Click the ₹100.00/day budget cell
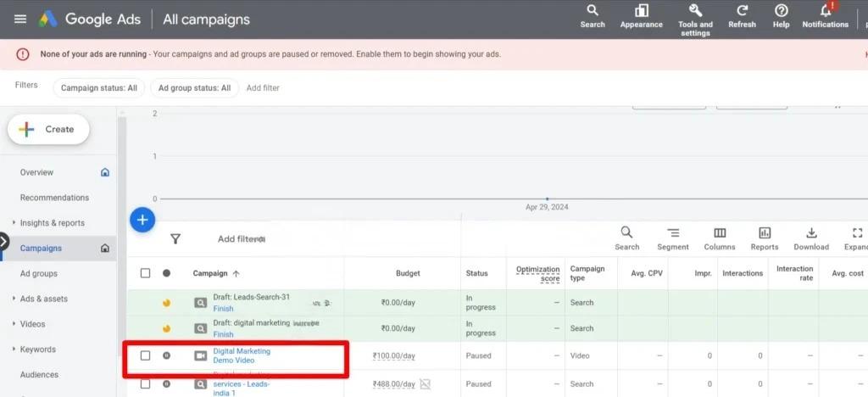Screen dimensions: 868x397 click(x=393, y=355)
